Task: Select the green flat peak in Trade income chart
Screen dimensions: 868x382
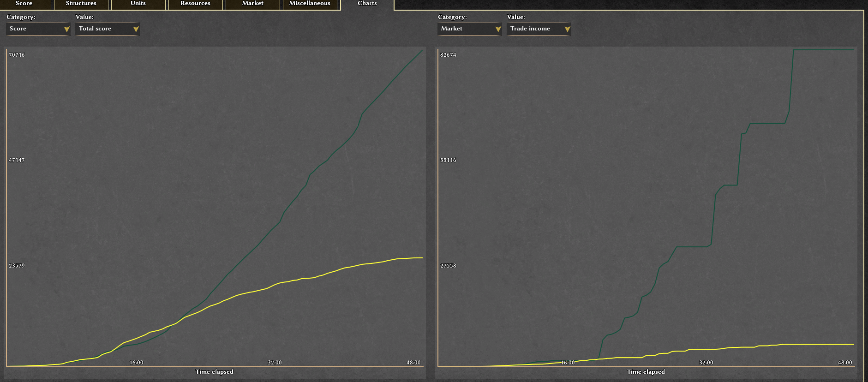Action: [x=824, y=50]
